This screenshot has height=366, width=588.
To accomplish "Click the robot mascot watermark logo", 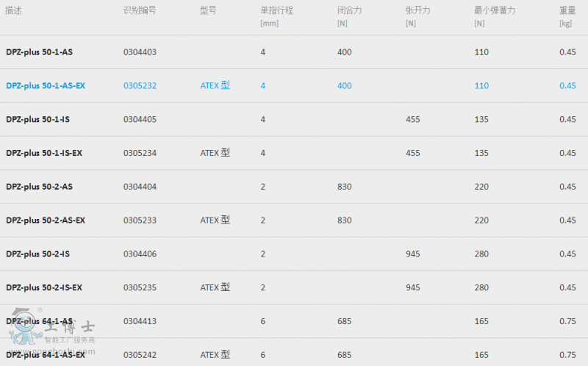I will coord(26,326).
